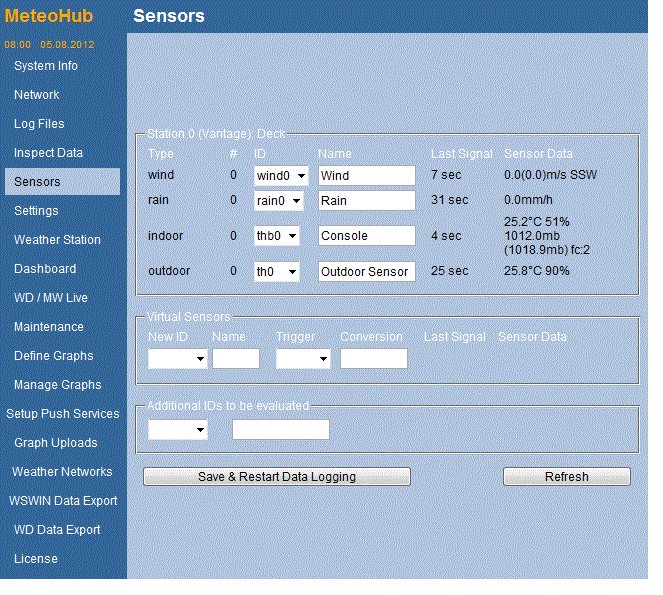The height and width of the screenshot is (595, 663).
Task: Click the 'outdoor' type label
Action: point(169,271)
